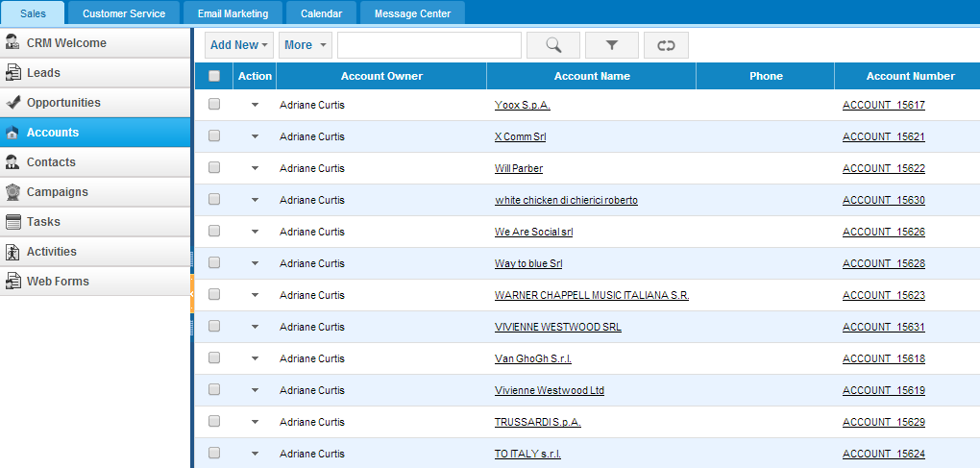Click the Opportunities checkmark icon
This screenshot has width=980, height=468.
pos(12,102)
